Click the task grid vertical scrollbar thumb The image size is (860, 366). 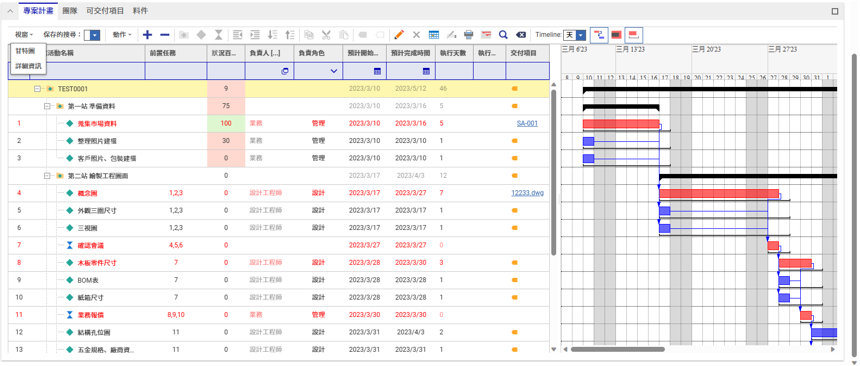[553, 173]
